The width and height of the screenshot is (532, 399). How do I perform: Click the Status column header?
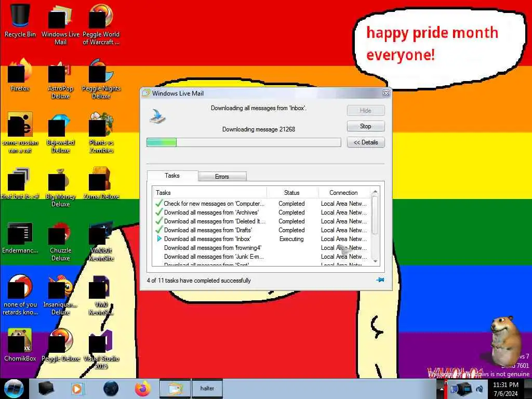click(x=292, y=193)
